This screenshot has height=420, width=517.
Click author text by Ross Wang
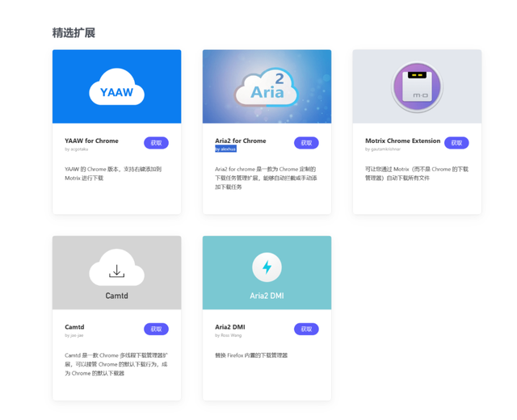point(228,336)
